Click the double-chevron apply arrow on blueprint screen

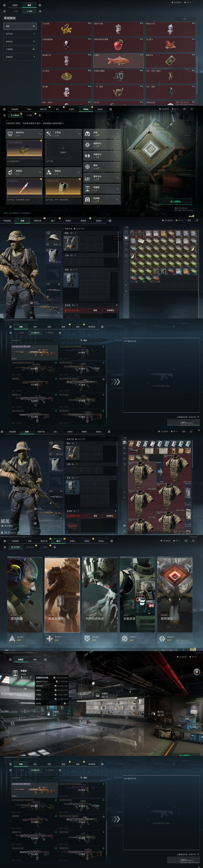[115, 382]
